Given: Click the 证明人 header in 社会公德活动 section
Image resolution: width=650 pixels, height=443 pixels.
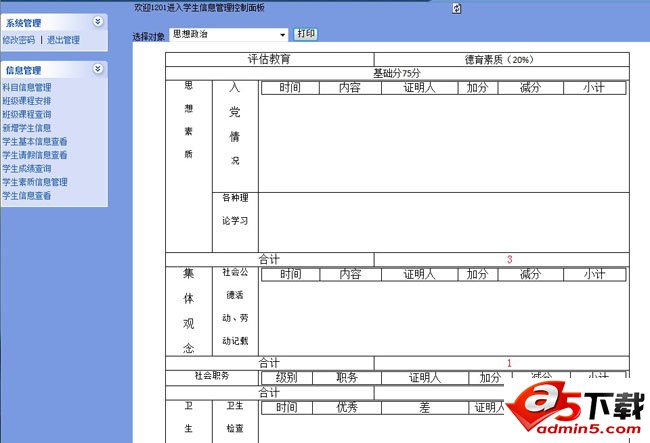Looking at the screenshot, I should [420, 274].
